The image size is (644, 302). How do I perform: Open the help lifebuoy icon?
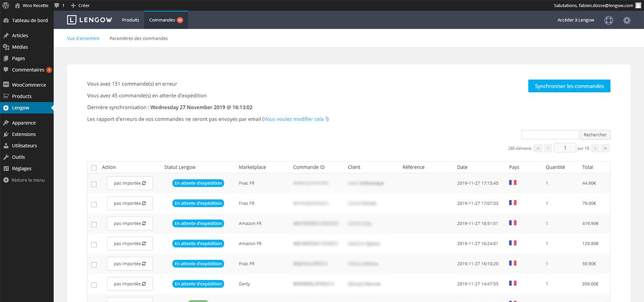click(x=609, y=21)
